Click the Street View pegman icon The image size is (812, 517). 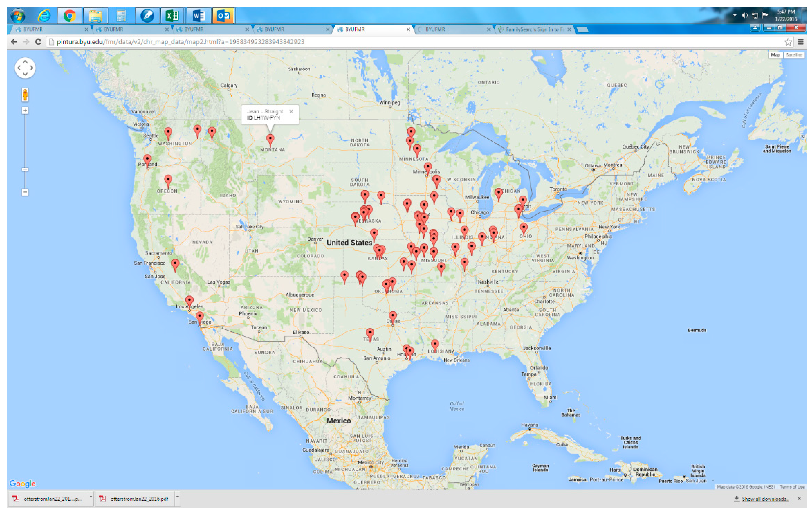coord(25,94)
